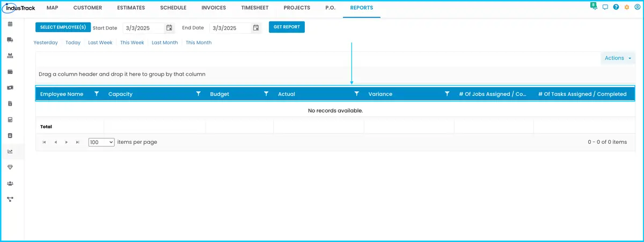Expand the Actions dropdown
Screen dimensions: 644x242
(x=618, y=58)
